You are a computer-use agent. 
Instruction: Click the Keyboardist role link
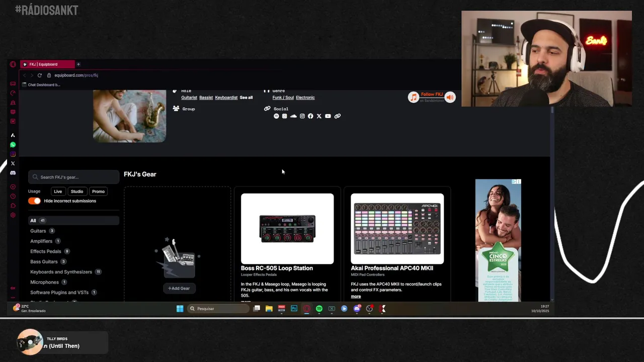click(x=226, y=98)
